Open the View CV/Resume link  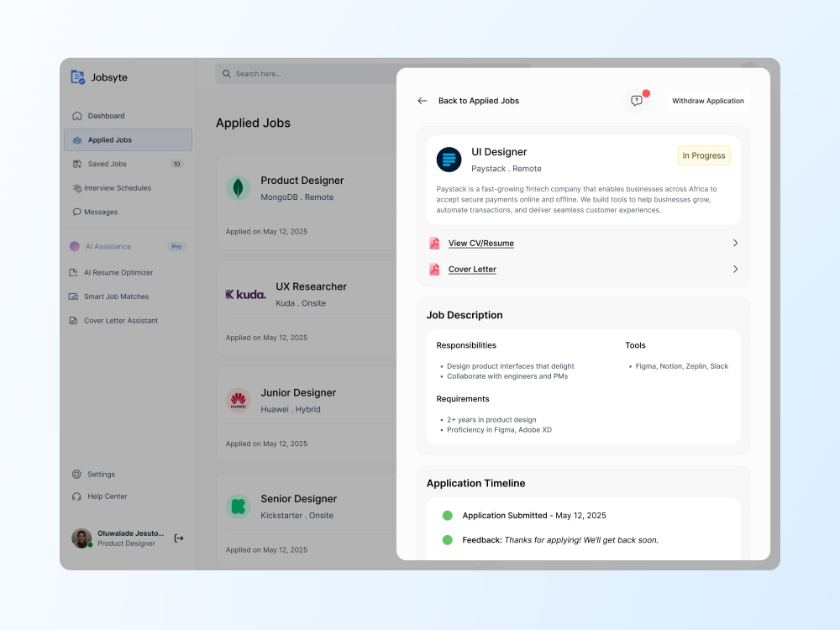point(481,244)
